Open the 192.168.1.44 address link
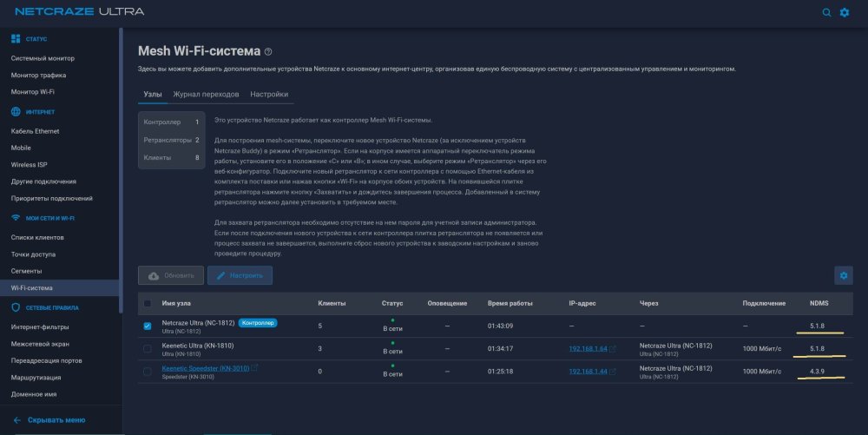 point(588,372)
